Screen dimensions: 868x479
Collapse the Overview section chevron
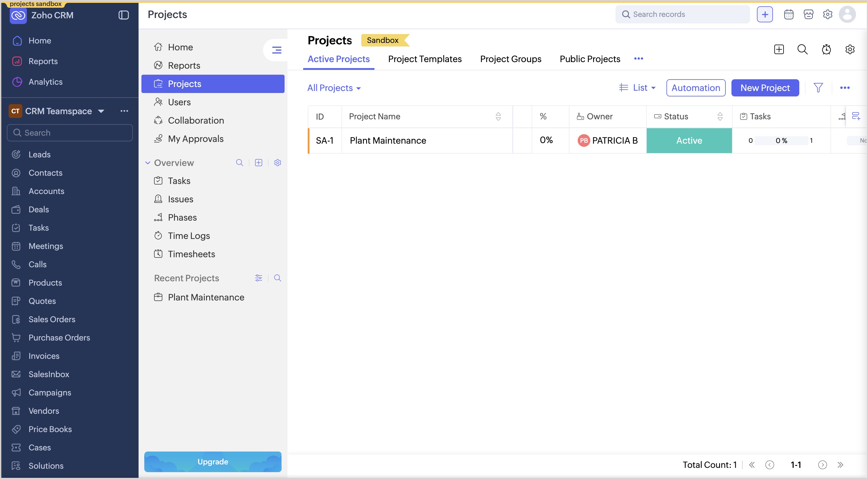tap(148, 163)
